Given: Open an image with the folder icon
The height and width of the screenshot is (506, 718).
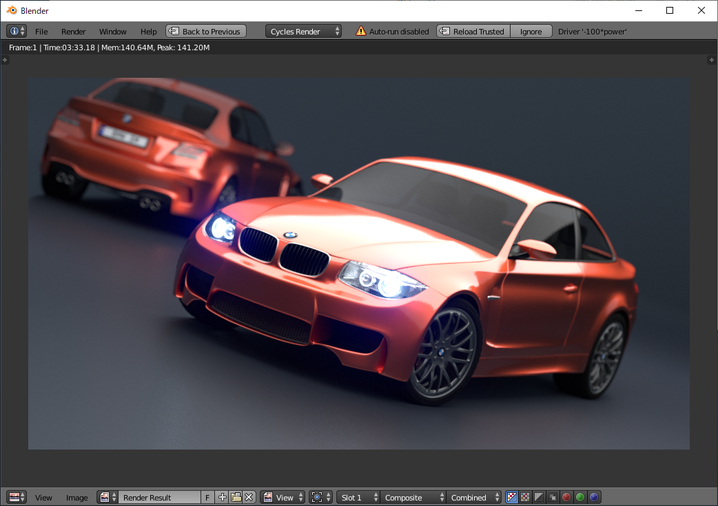Looking at the screenshot, I should click(x=236, y=497).
